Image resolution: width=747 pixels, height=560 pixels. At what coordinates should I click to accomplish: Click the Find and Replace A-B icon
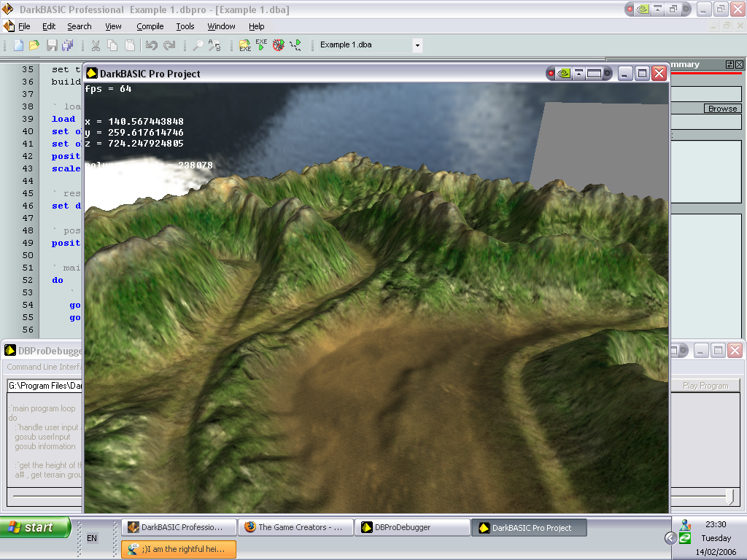[214, 45]
